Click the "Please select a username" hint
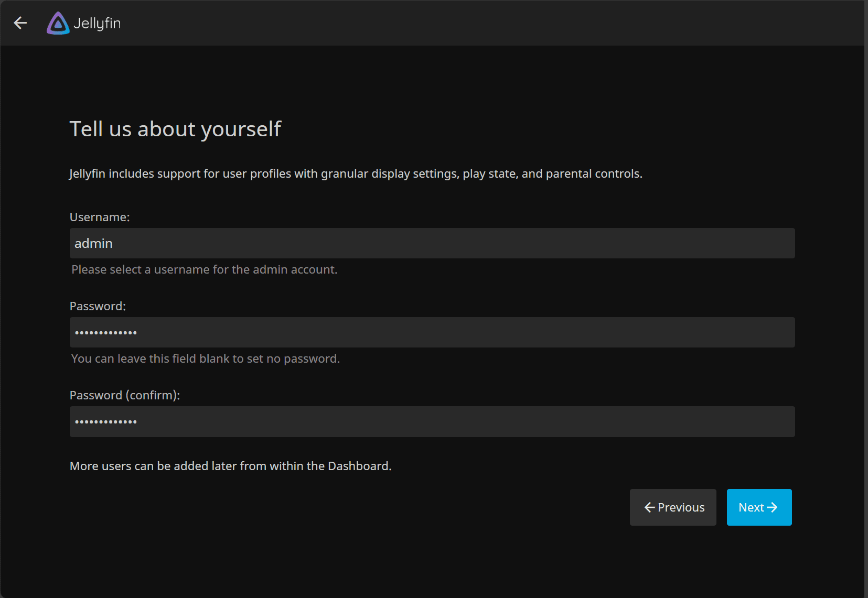This screenshot has width=868, height=598. pos(205,269)
